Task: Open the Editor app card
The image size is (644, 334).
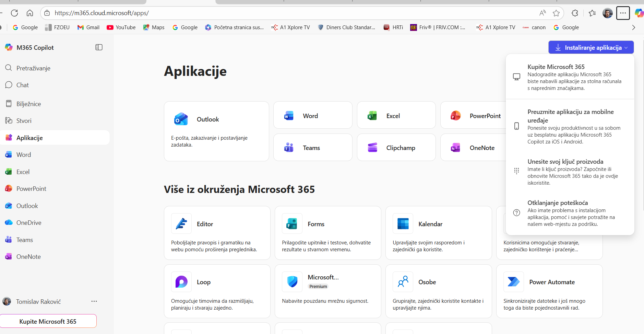Action: tap(217, 233)
